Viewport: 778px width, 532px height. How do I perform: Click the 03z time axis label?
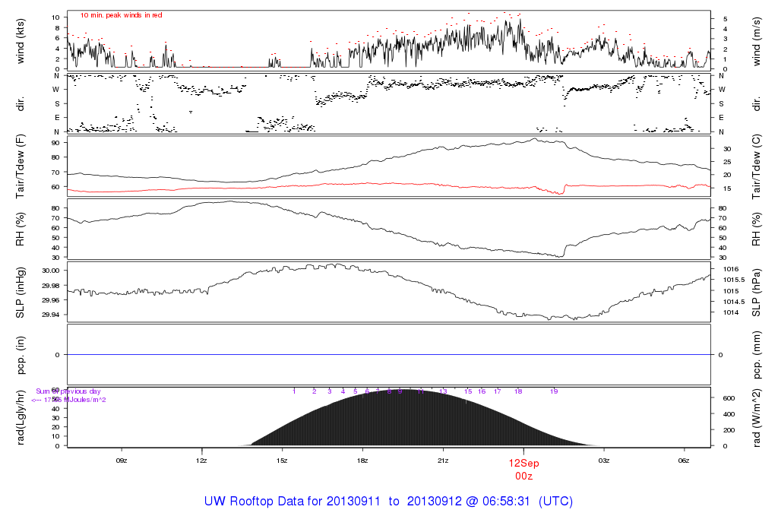click(604, 461)
